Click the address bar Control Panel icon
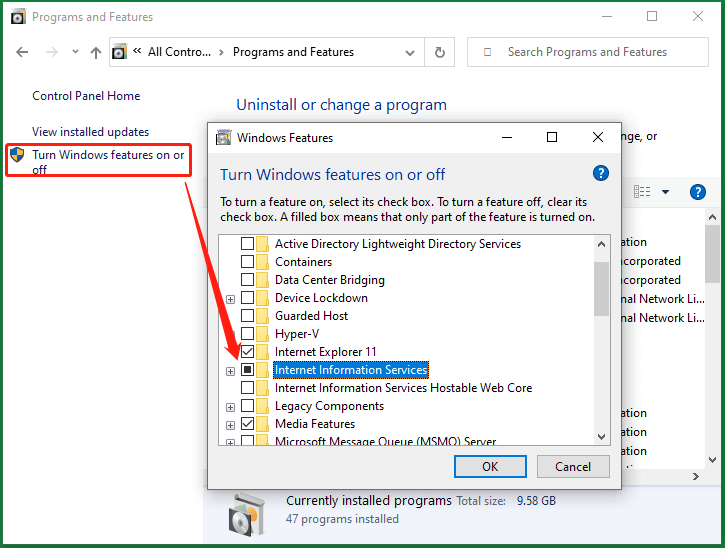The width and height of the screenshot is (725, 548). [x=119, y=52]
